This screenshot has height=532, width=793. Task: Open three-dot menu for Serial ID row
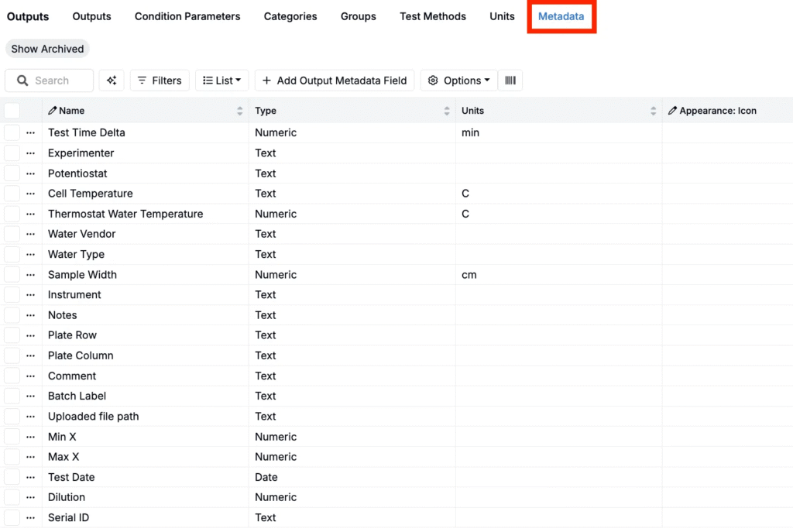point(31,518)
